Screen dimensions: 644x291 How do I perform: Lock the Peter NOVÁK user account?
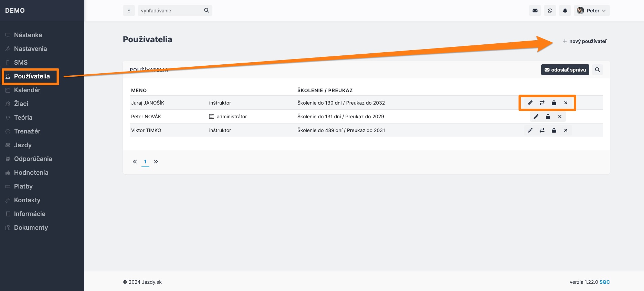click(x=548, y=117)
